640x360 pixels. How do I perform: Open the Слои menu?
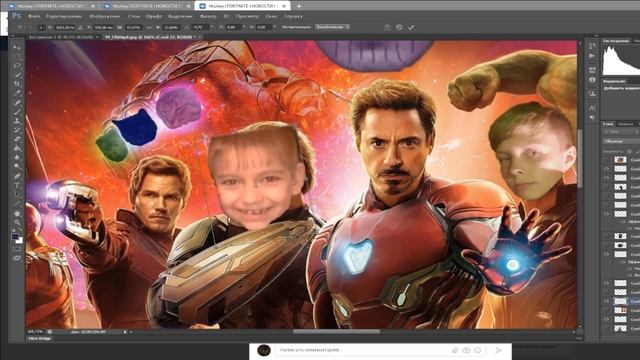134,16
